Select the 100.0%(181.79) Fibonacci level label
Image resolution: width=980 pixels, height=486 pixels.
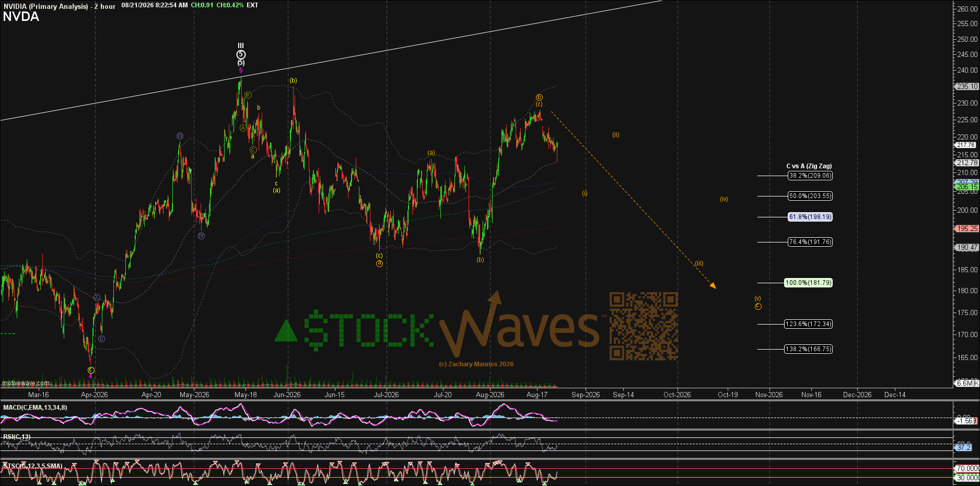pos(809,283)
